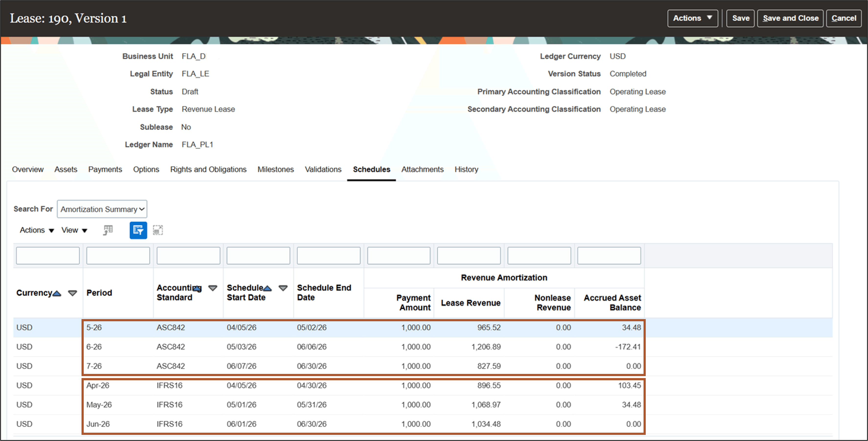Select the row with period May-26
868x441 pixels.
pos(422,405)
